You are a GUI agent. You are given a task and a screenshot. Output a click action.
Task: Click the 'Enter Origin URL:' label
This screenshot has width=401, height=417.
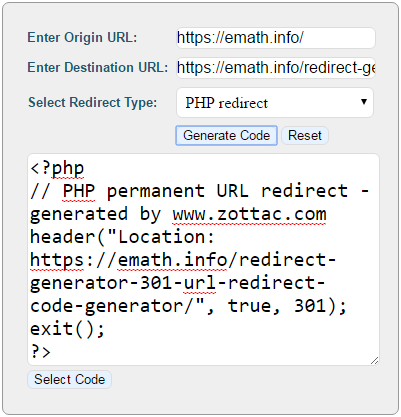click(x=82, y=37)
